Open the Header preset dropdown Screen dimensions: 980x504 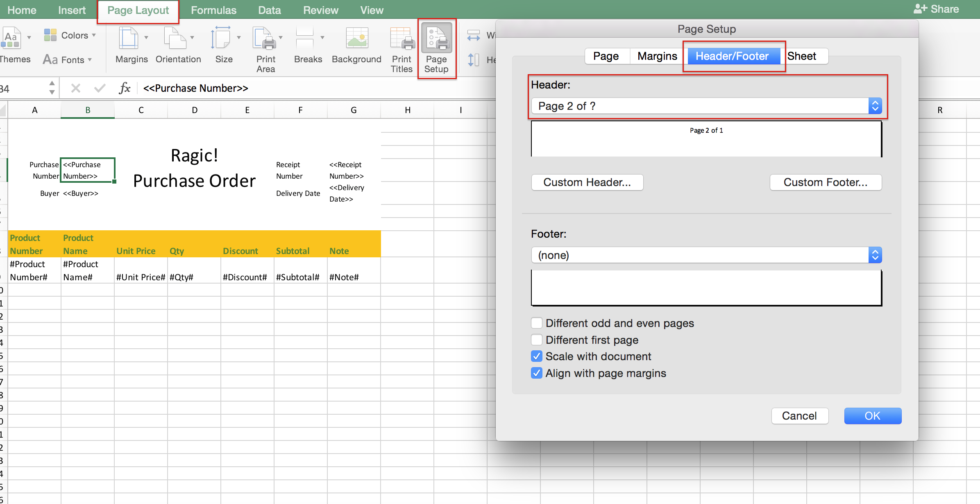pos(706,106)
